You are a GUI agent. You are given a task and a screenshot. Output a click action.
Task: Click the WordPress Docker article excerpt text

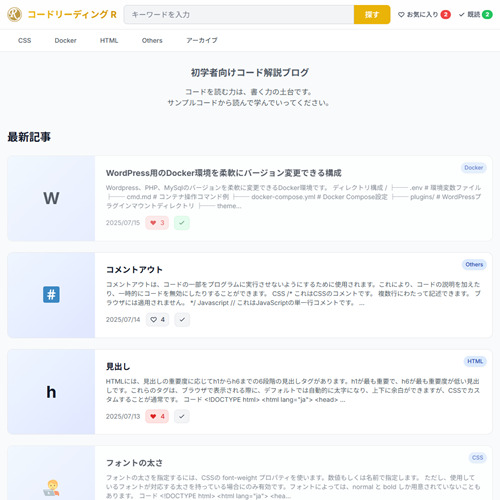[293, 197]
